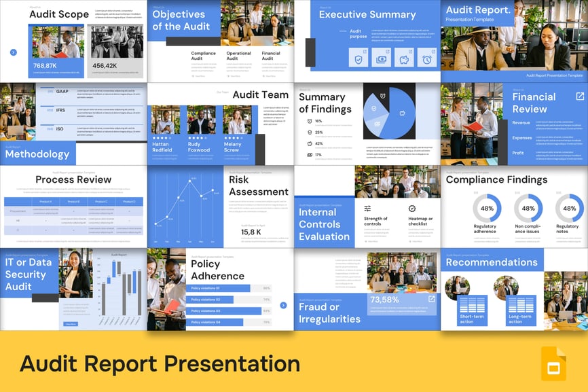
Task: Click the large pie chart in Summary of Findings
Action: [388, 112]
